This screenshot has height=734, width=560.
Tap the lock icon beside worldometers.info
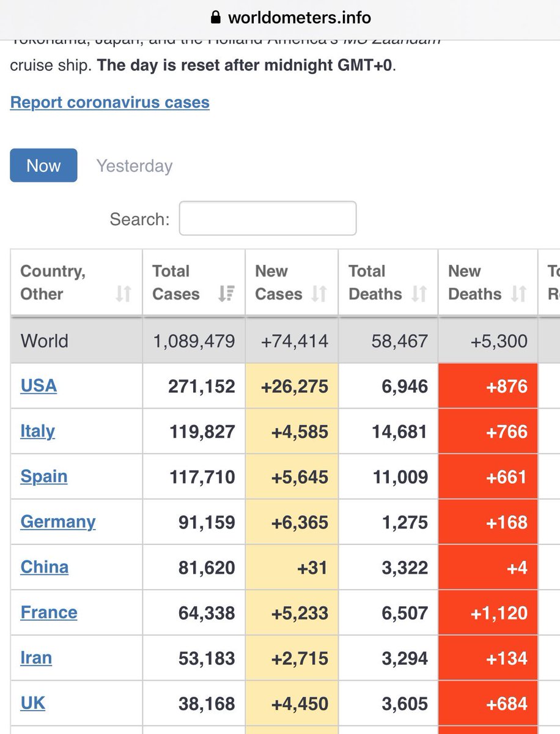click(215, 18)
